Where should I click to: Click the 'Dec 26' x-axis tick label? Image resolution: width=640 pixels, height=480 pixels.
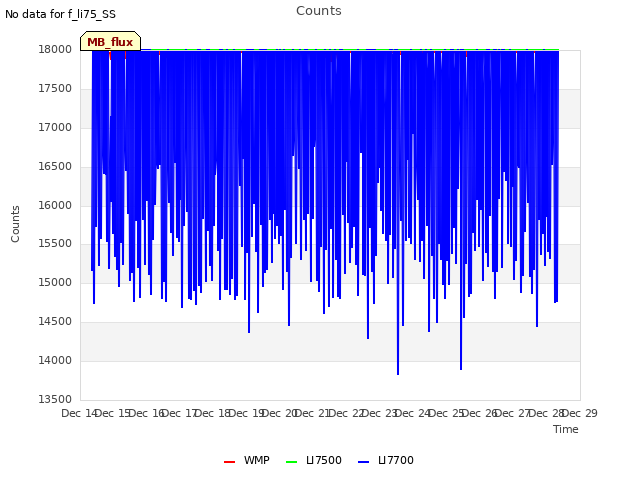coord(480,413)
